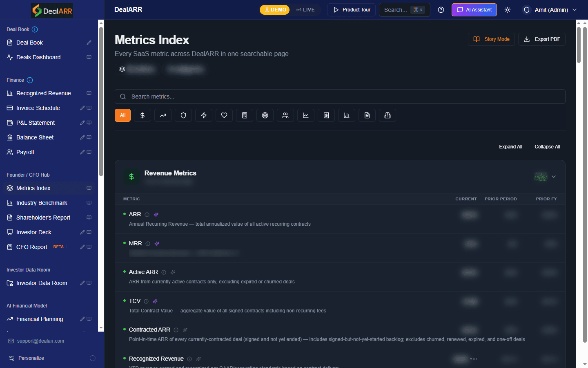Filter metrics by the heart category
Screen dimensions: 588x368
click(224, 115)
